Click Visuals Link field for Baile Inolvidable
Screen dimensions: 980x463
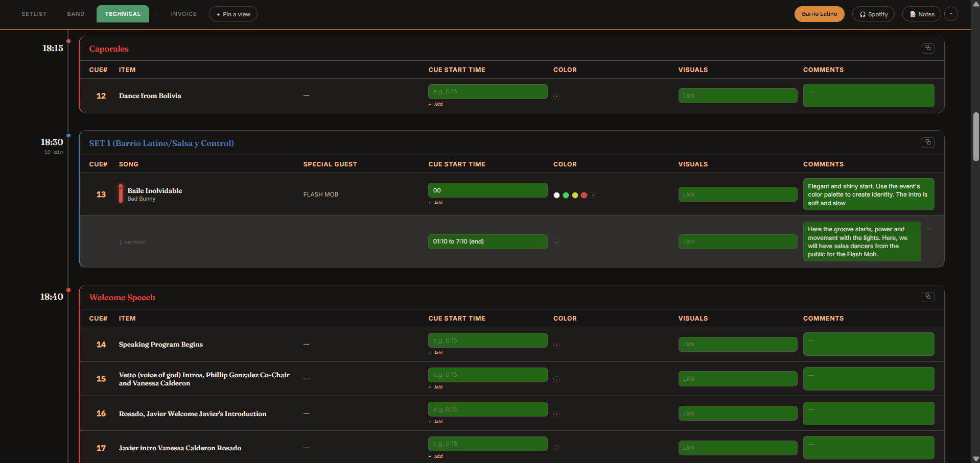coord(738,194)
